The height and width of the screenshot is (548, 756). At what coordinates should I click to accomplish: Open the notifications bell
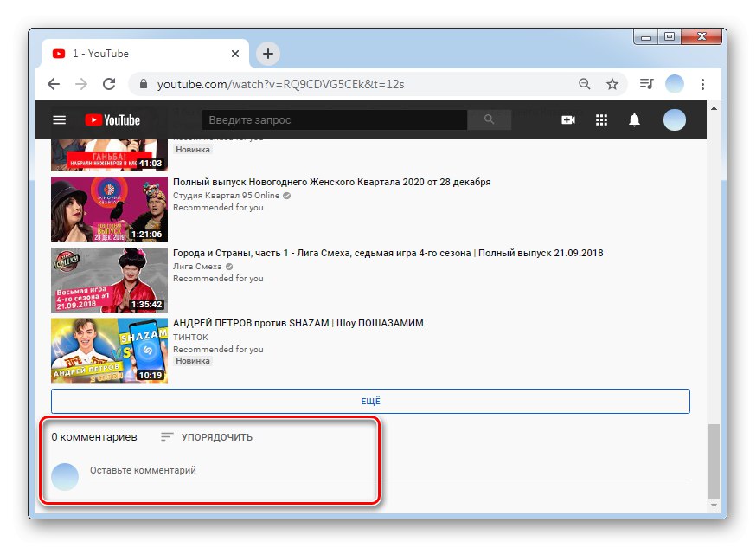635,119
